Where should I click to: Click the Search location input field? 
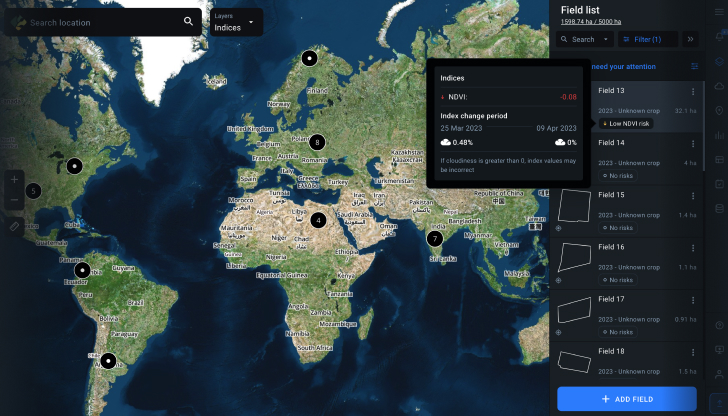pos(104,22)
